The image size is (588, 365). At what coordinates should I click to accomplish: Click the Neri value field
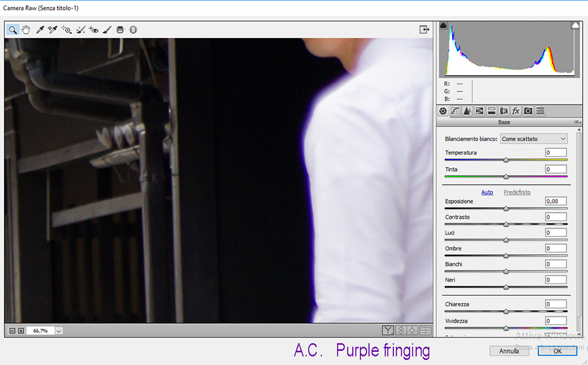556,280
